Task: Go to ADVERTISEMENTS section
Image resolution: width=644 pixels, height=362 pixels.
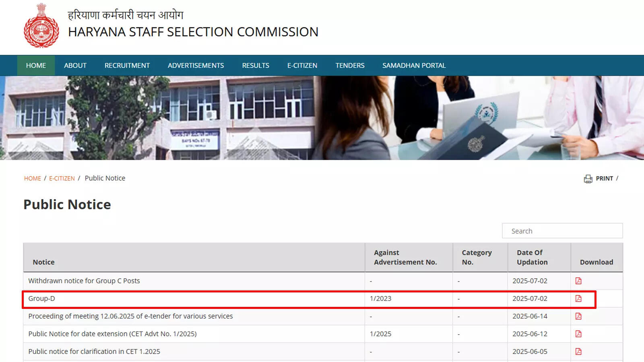Action: (x=196, y=66)
